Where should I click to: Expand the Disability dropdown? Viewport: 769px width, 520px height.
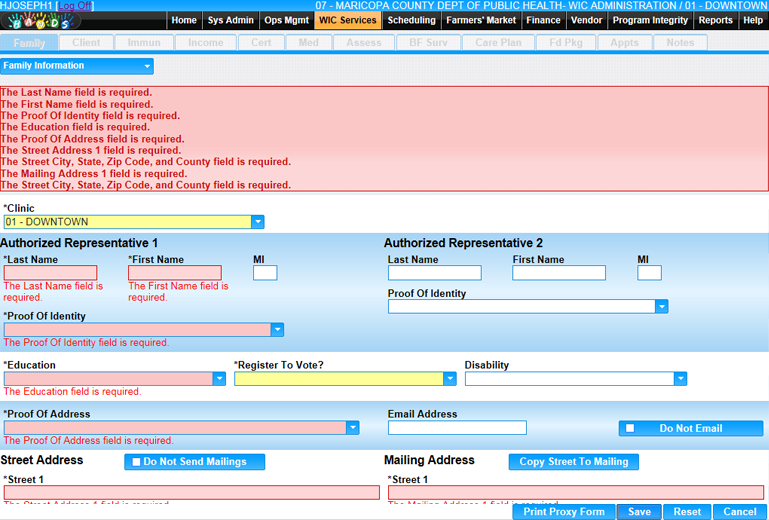(680, 379)
